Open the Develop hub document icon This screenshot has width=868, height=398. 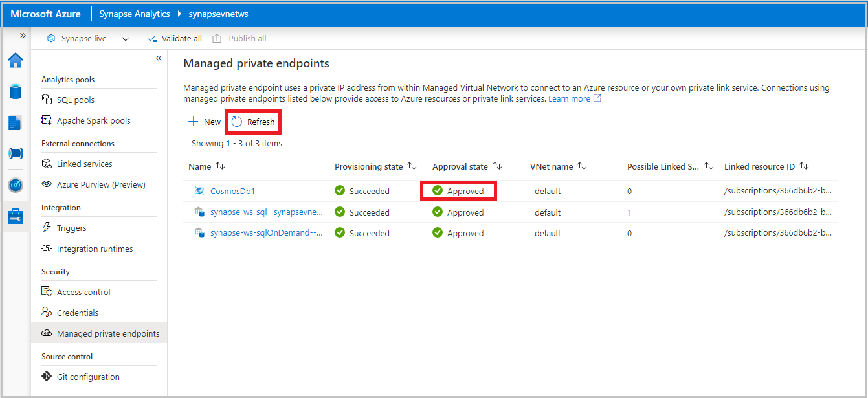point(16,122)
